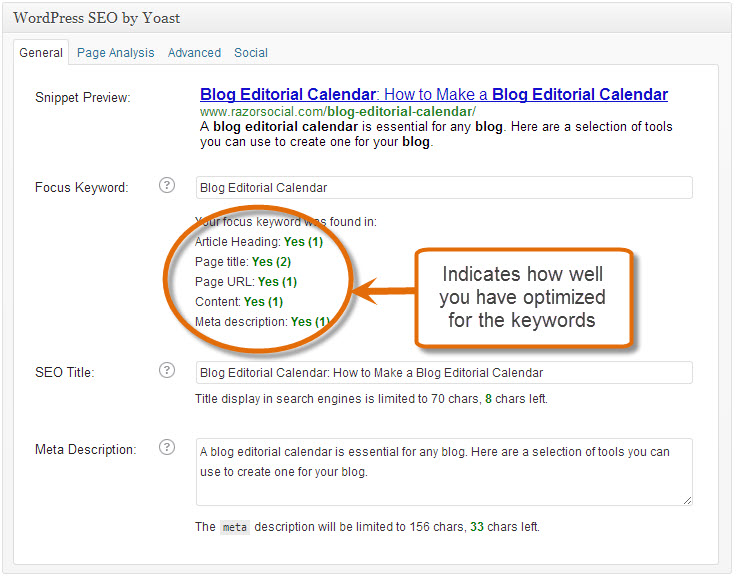Click the orange keyword optimization callout box
Viewport: 736px width, 576px height.
(523, 296)
